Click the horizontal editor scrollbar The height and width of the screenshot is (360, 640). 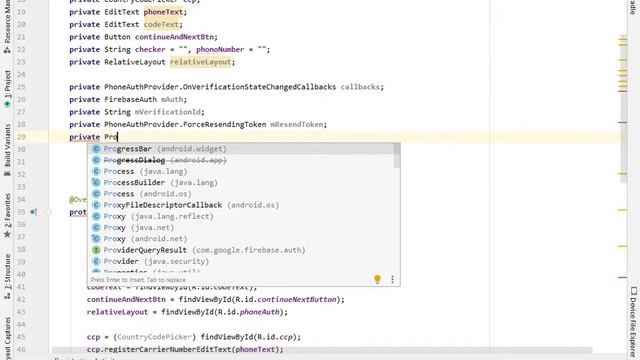click(322, 350)
